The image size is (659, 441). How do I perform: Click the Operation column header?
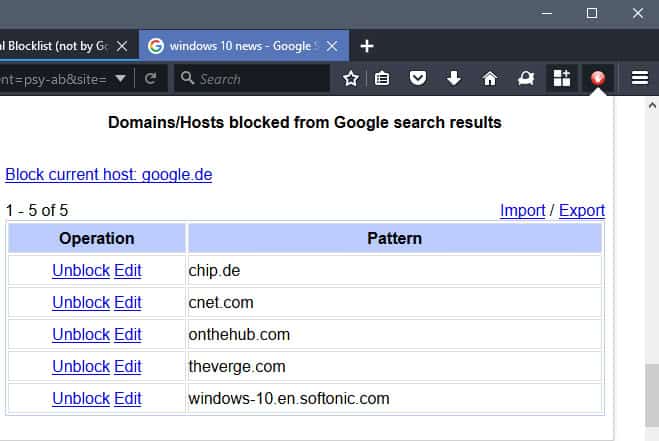97,238
